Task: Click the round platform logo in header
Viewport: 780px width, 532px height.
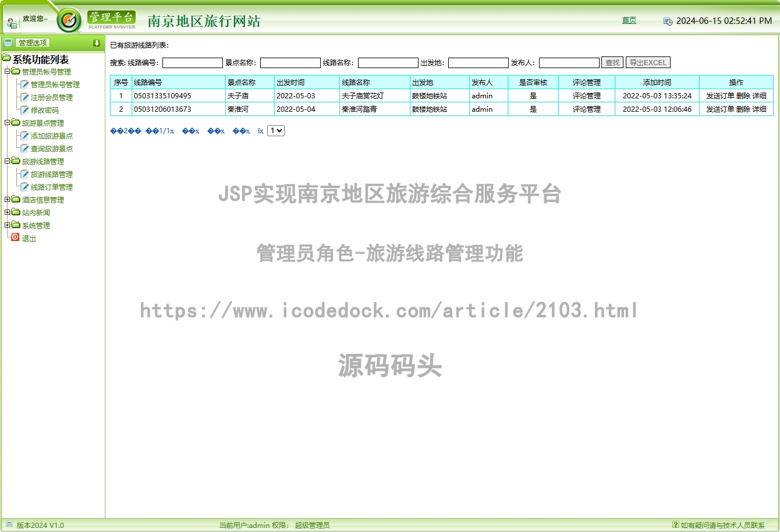Action: coord(69,20)
